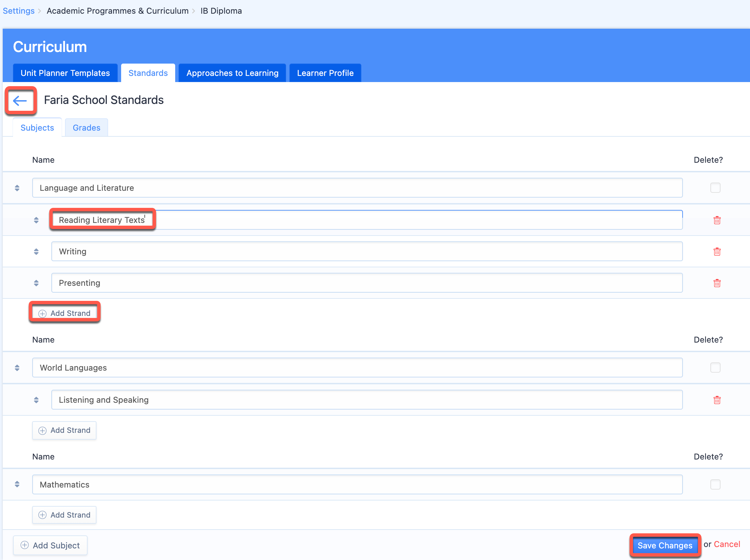This screenshot has width=750, height=560.
Task: Tick the delete checkbox for Language and Literature
Action: [x=715, y=188]
